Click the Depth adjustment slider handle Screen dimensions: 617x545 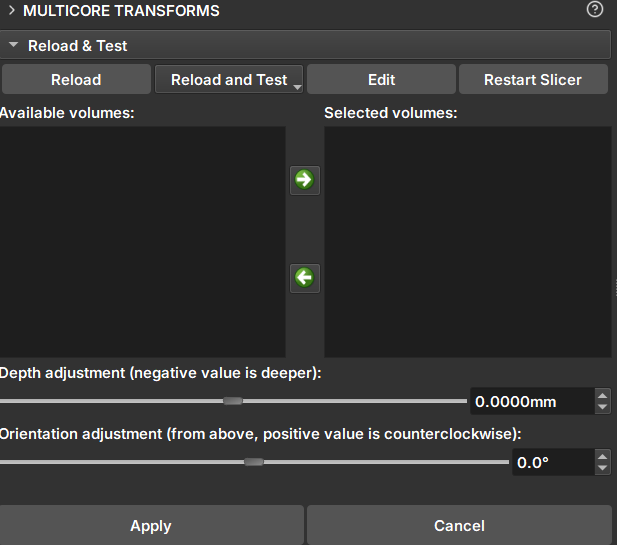[232, 401]
